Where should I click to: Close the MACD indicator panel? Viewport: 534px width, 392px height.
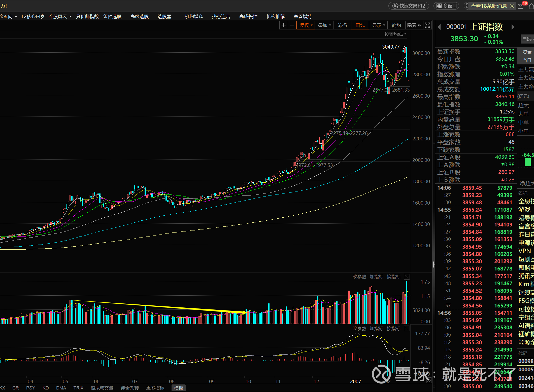pyautogui.click(x=407, y=329)
